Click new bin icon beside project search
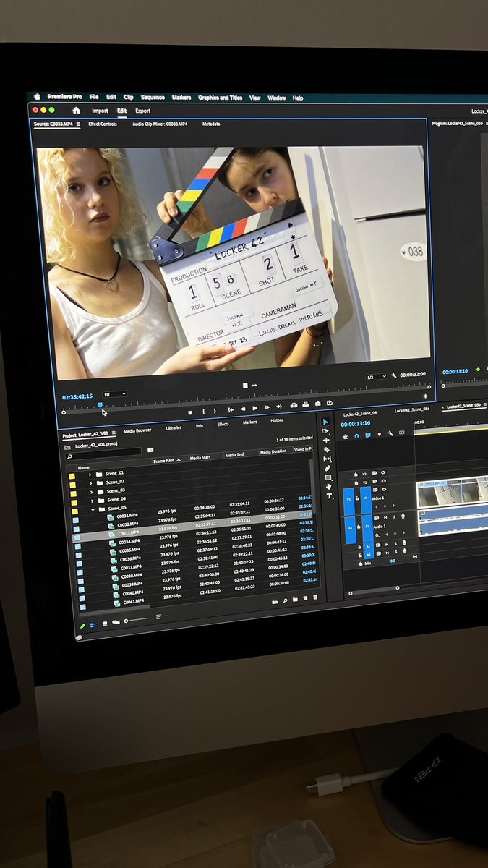 coord(150,450)
